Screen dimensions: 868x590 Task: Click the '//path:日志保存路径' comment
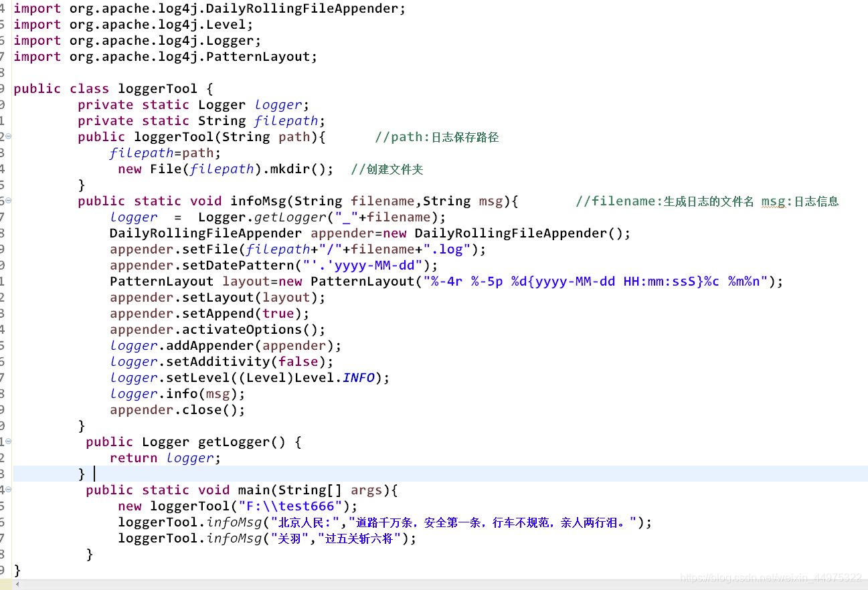(437, 137)
